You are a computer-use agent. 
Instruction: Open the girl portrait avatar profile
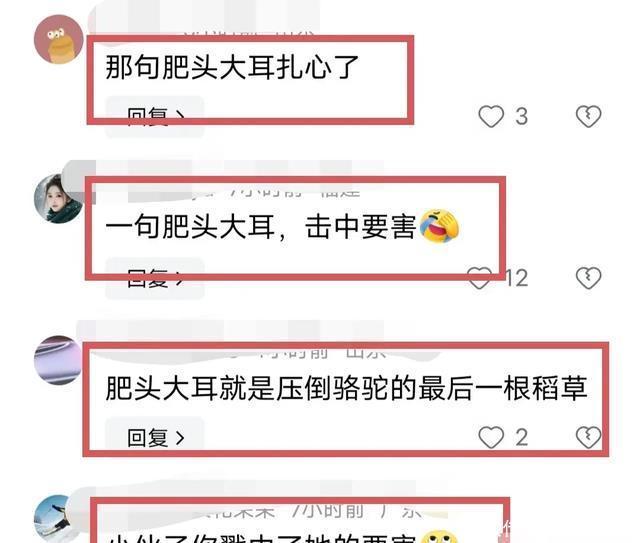pyautogui.click(x=58, y=199)
